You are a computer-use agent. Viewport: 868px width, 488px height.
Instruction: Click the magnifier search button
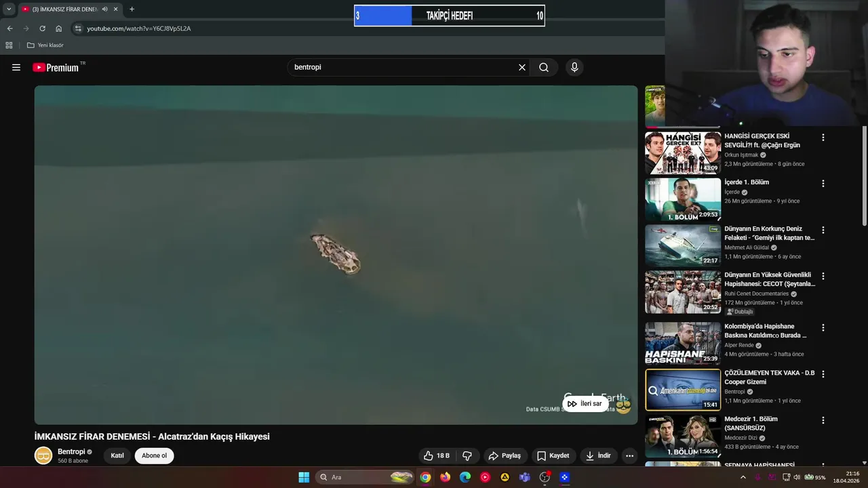[544, 67]
